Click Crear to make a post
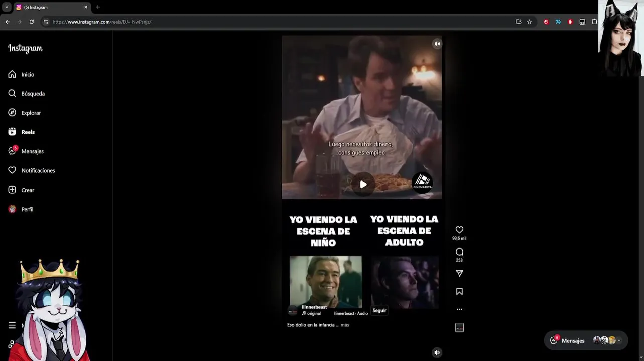The width and height of the screenshot is (644, 361). pos(21,190)
